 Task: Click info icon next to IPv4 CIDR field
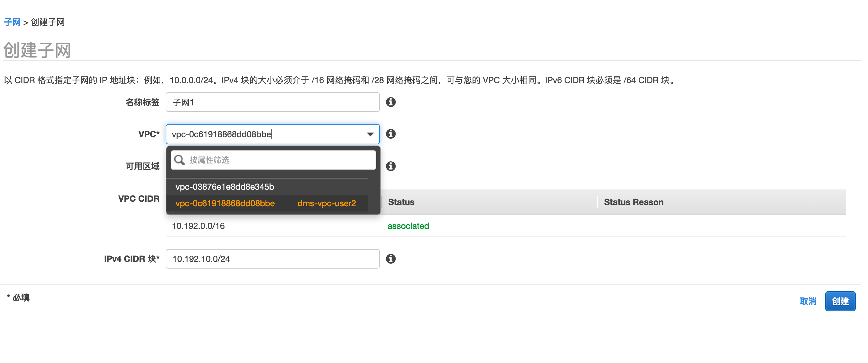[x=391, y=258]
